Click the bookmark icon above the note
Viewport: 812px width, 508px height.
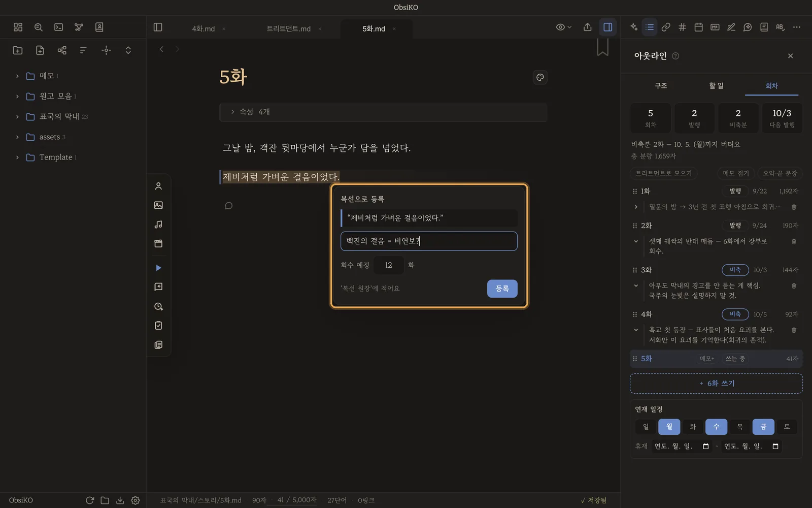point(602,47)
